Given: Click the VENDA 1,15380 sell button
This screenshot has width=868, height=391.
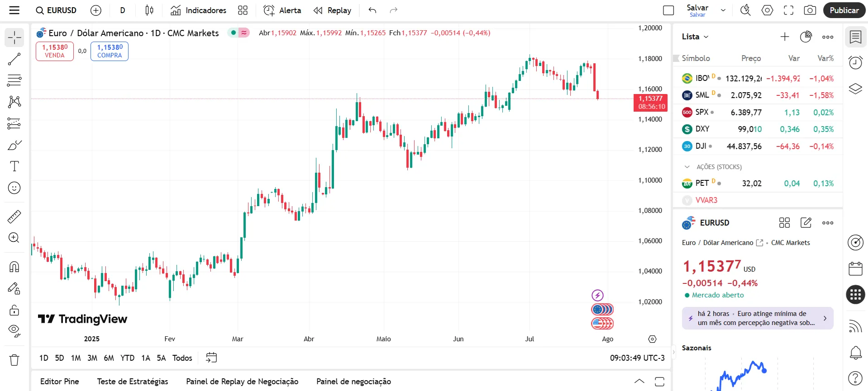Looking at the screenshot, I should point(55,51).
